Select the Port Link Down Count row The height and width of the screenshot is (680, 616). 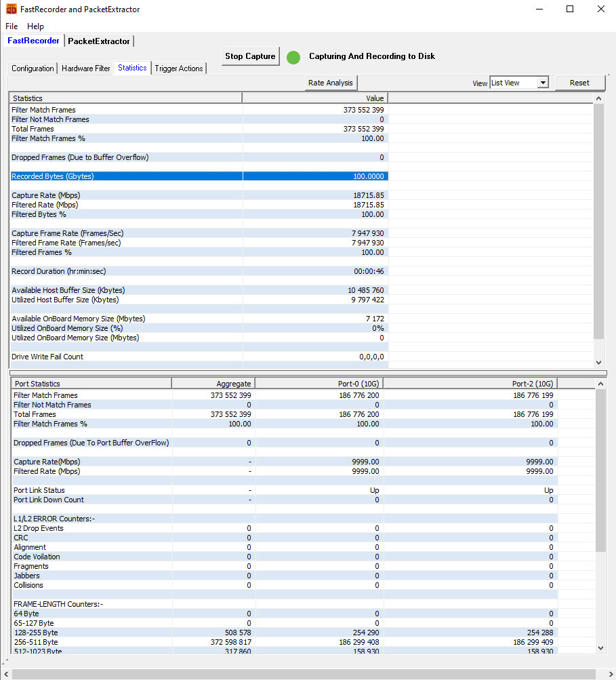[x=285, y=500]
